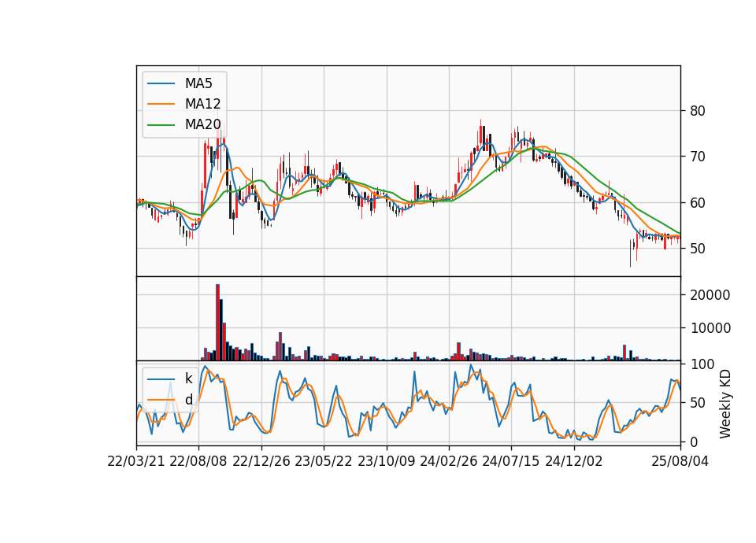Screen dimensions: 756x543
Task: Click the KD axis value 100
Action: coord(702,364)
